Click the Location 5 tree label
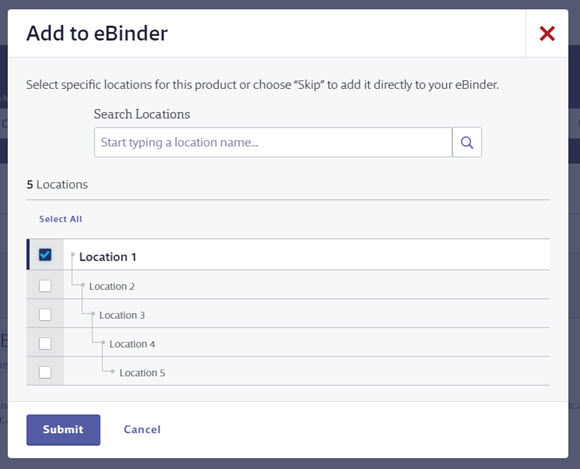Viewport: 580px width, 469px height. 142,373
